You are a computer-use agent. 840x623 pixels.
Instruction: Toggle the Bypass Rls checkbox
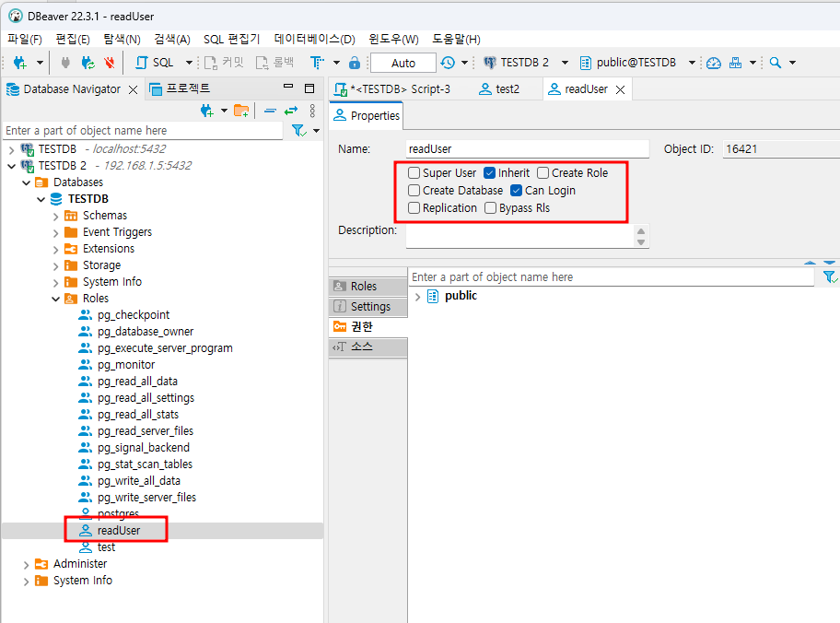point(490,208)
